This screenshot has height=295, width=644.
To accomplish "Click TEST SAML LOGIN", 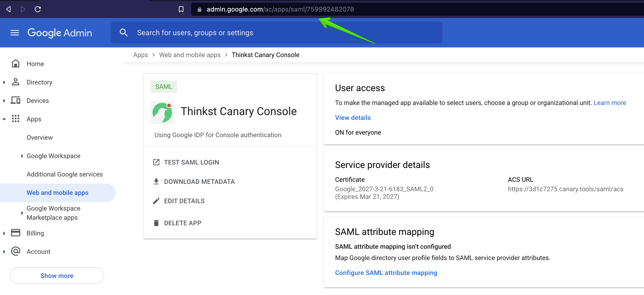I will [x=191, y=162].
